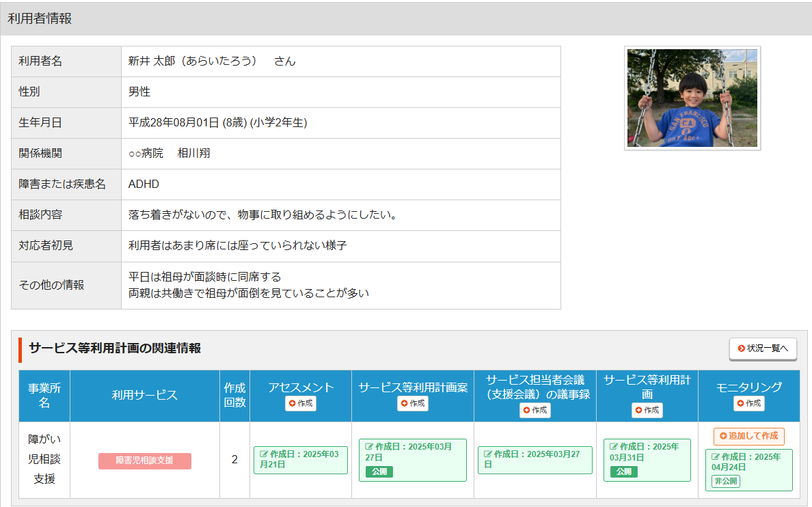Click heading サービス等利用計画の関連情報
Screen dimensions: 812x507
(x=115, y=348)
